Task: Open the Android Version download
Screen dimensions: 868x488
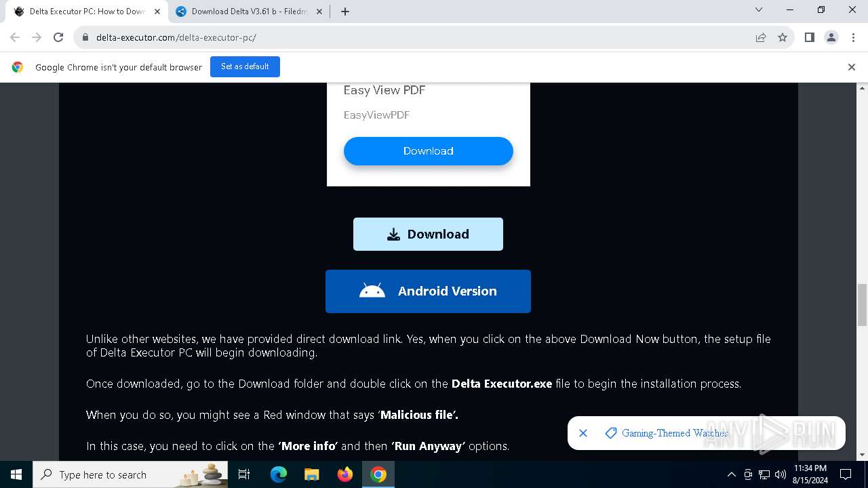Action: point(428,291)
